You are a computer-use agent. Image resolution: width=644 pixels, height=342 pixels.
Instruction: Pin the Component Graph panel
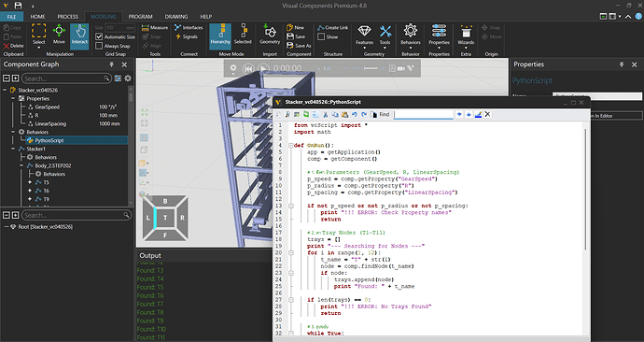pyautogui.click(x=111, y=64)
